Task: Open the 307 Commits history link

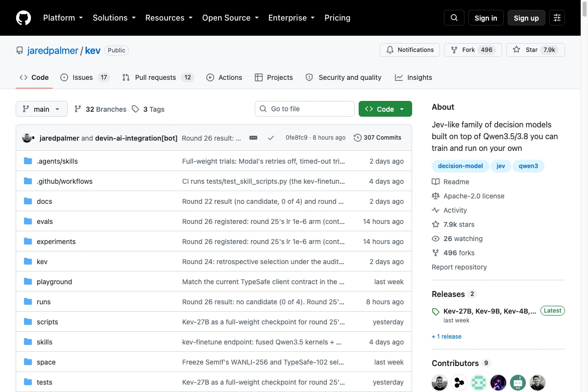Action: click(378, 138)
